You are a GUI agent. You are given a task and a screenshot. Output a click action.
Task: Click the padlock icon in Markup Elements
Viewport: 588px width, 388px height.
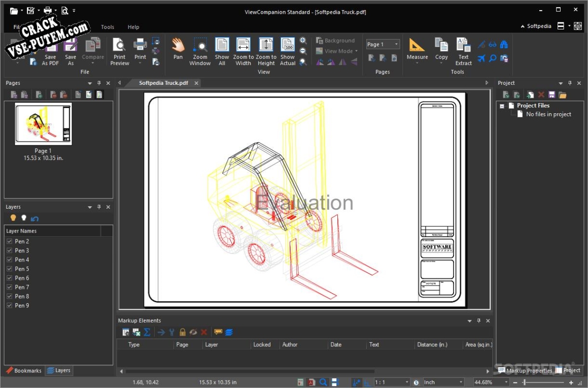click(182, 332)
